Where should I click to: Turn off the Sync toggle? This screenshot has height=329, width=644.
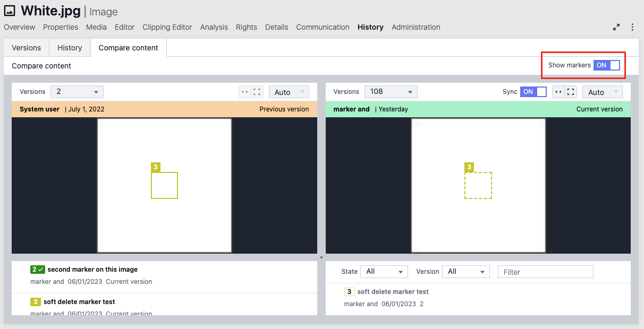(533, 92)
